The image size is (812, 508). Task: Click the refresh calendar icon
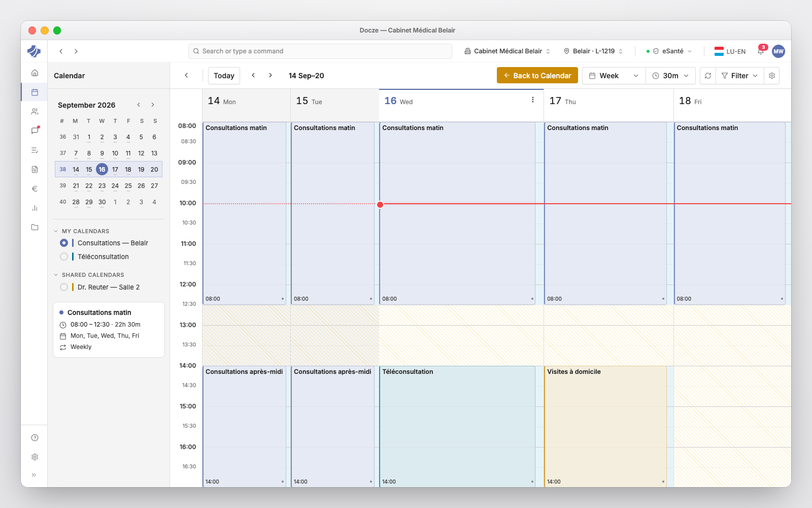click(x=708, y=76)
